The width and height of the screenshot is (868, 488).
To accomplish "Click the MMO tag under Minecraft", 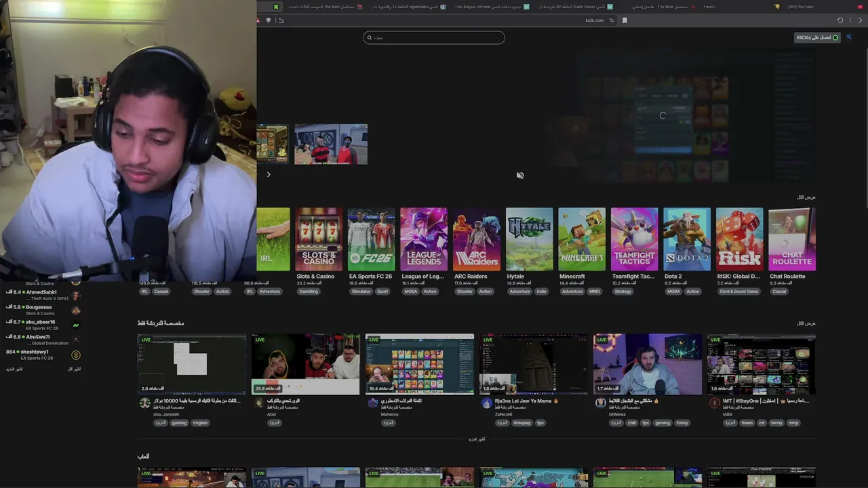I will pos(595,291).
